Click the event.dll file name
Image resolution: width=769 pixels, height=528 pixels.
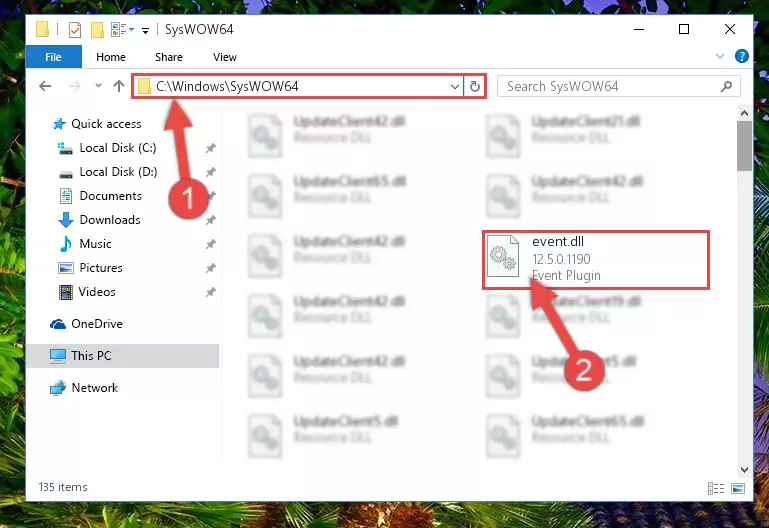click(558, 241)
